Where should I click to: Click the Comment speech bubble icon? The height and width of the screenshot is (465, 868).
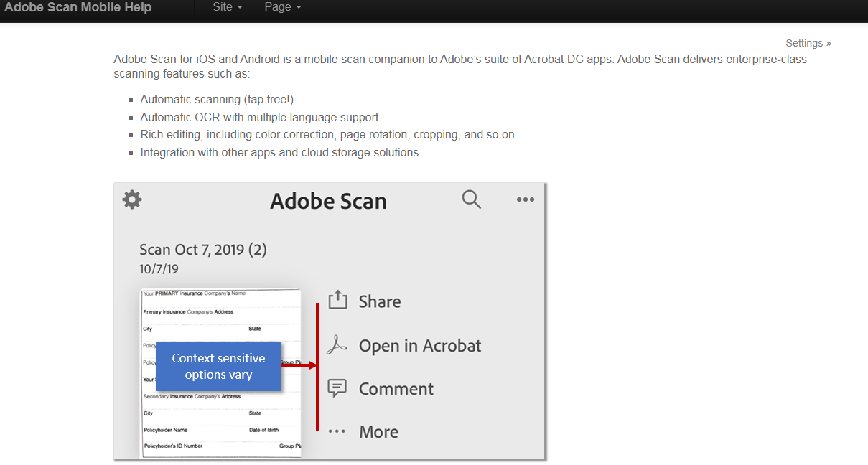[x=337, y=388]
